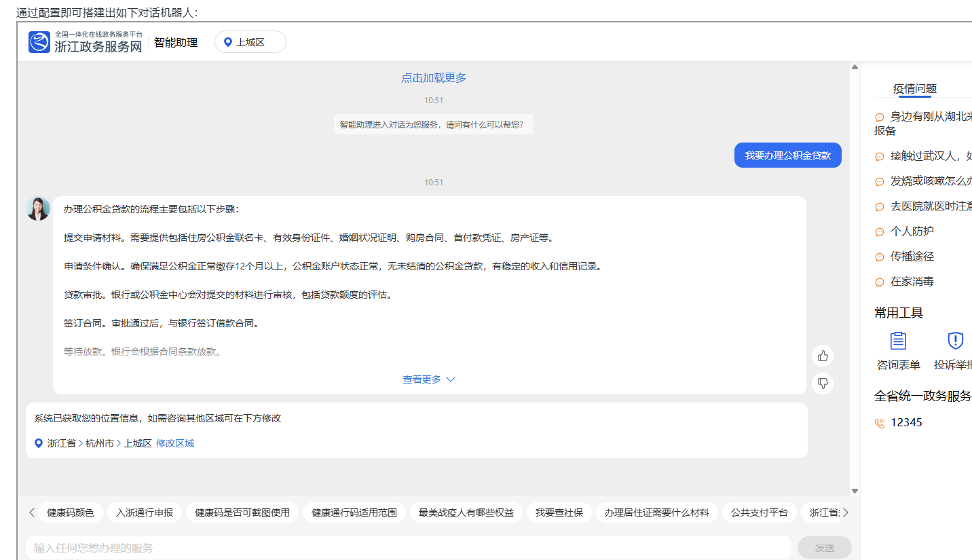Viewport: 972px width, 560px height.
Task: Open the 上城区 location selector
Action: [x=250, y=42]
